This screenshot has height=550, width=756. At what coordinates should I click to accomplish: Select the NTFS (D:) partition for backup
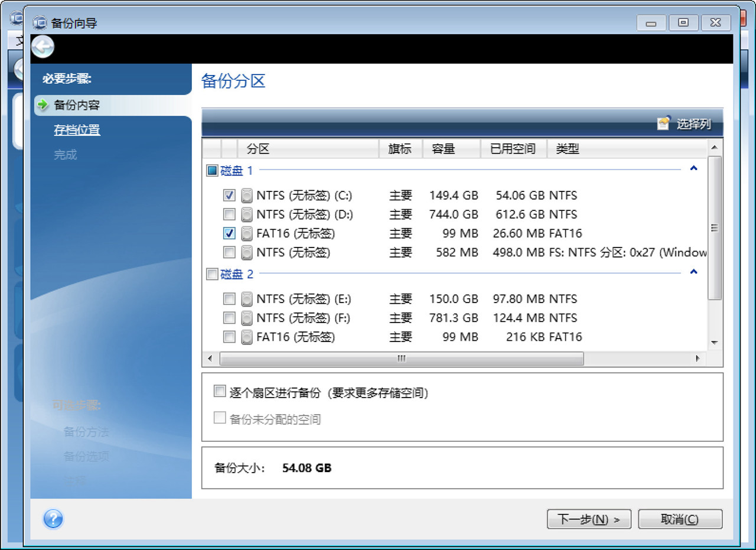click(x=229, y=214)
